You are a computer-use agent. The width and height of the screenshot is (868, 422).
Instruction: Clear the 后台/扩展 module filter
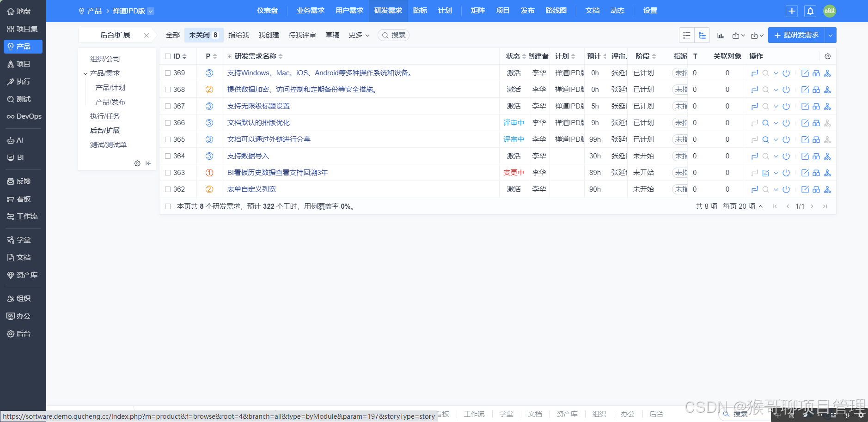(x=147, y=35)
